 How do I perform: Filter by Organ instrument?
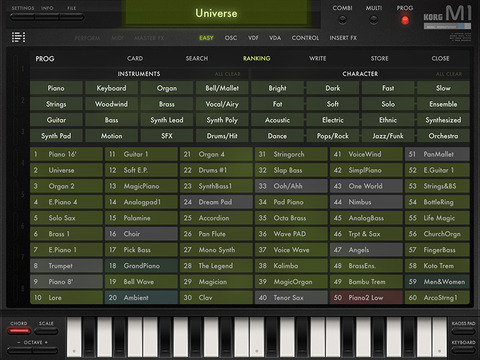pyautogui.click(x=167, y=88)
